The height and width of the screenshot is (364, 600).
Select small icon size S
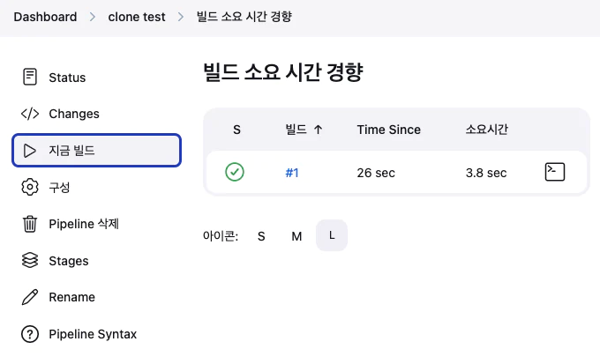point(261,236)
